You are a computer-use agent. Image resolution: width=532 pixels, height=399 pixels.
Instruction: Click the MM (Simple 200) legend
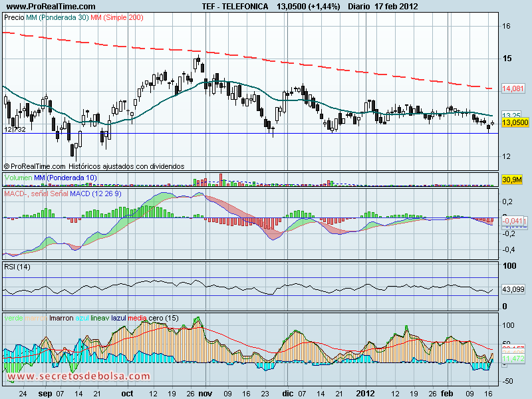coord(117,17)
